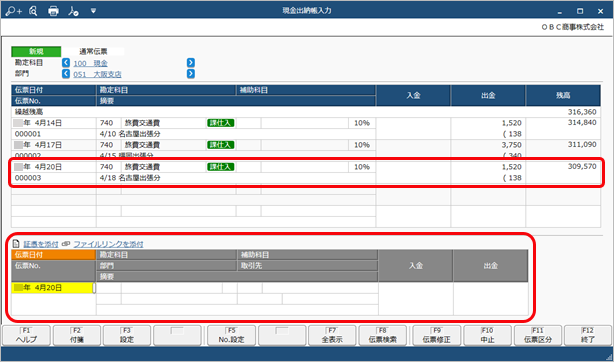Open F3 設定 settings button

tap(127, 335)
